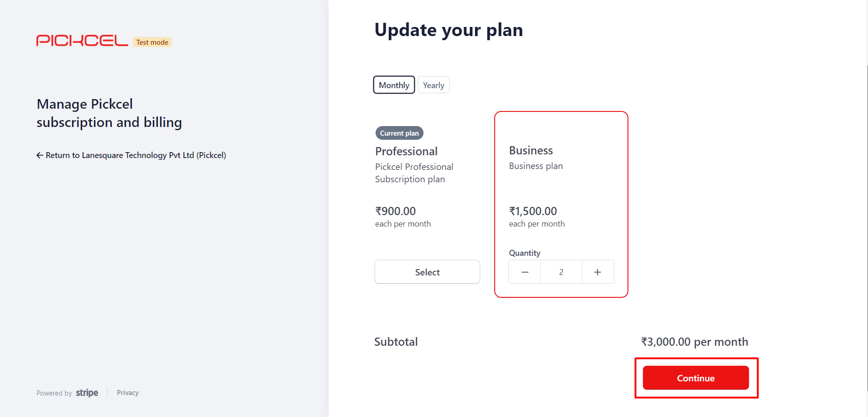
Task: Click the ₹1,500.00 Business price
Action: pyautogui.click(x=533, y=211)
